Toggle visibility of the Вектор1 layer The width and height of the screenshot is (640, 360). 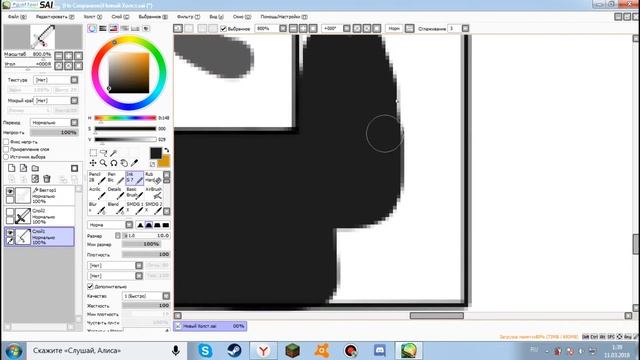[x=10, y=191]
